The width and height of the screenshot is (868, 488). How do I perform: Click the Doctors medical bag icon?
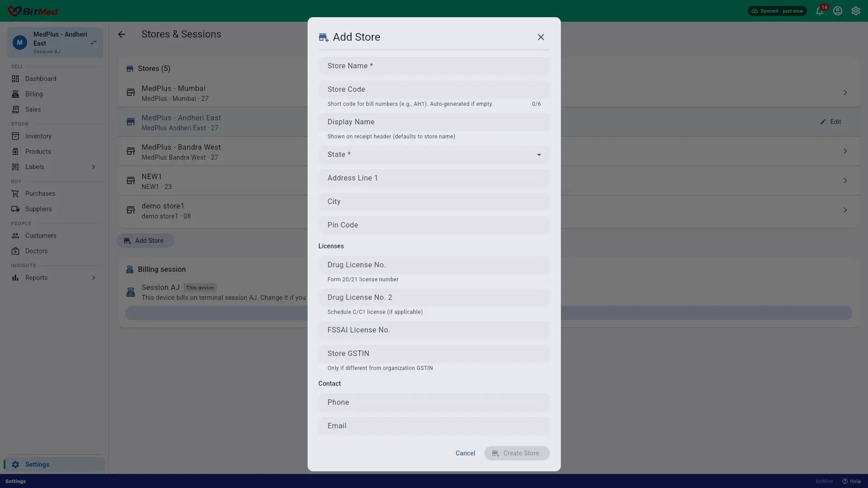pos(15,251)
